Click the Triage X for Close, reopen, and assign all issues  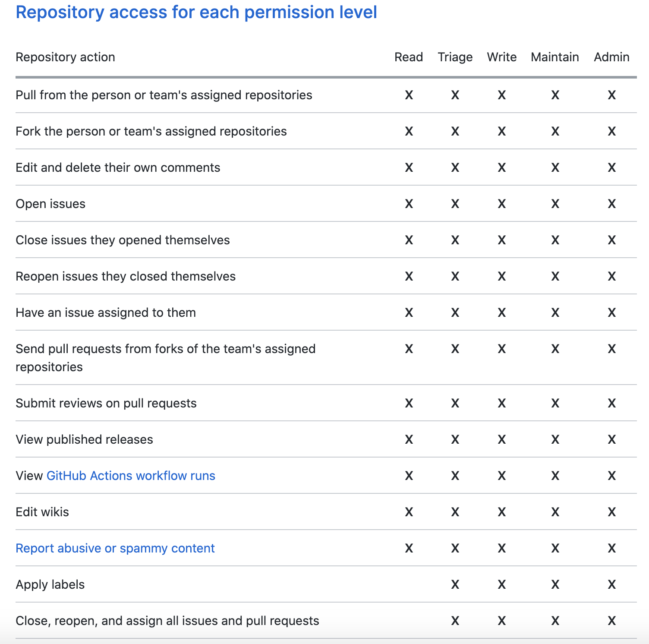(x=455, y=621)
